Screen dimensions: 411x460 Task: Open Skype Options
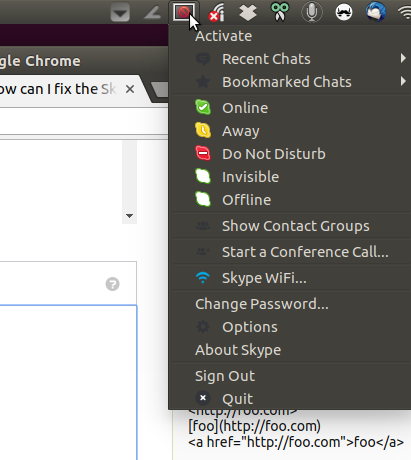point(290,327)
